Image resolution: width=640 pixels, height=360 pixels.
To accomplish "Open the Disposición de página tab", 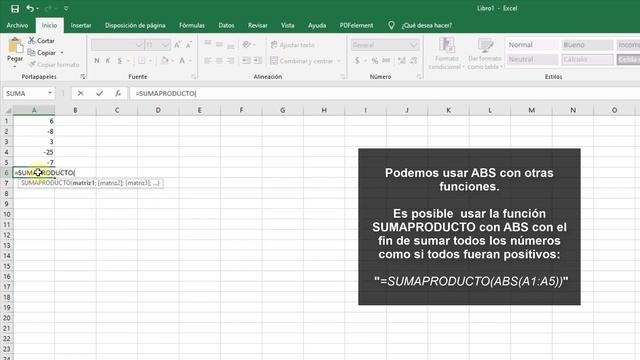I will point(135,25).
